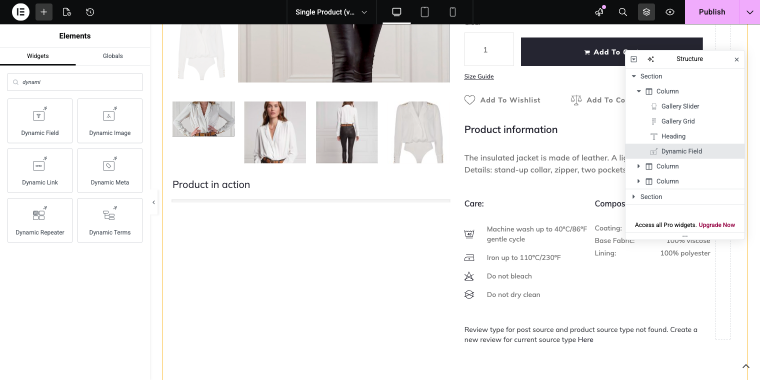The height and width of the screenshot is (380, 760).
Task: Switch to desktop preview mode
Action: pos(396,12)
